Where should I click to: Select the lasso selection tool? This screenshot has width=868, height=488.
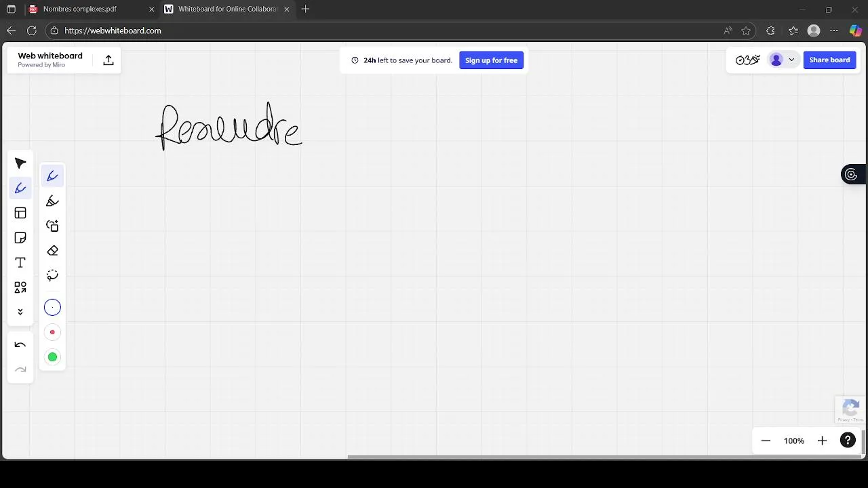pyautogui.click(x=52, y=275)
